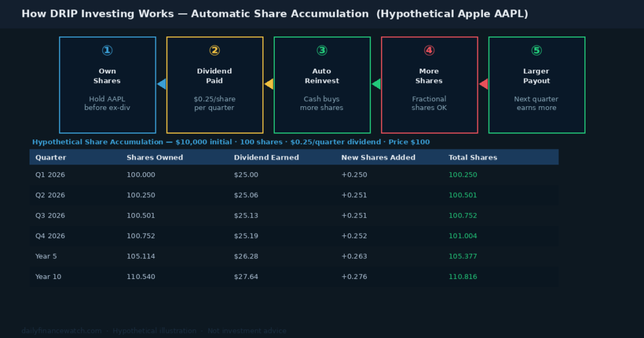Click "+0.250" new shares in Q1 2026
The height and width of the screenshot is (338, 644).
[x=354, y=175]
